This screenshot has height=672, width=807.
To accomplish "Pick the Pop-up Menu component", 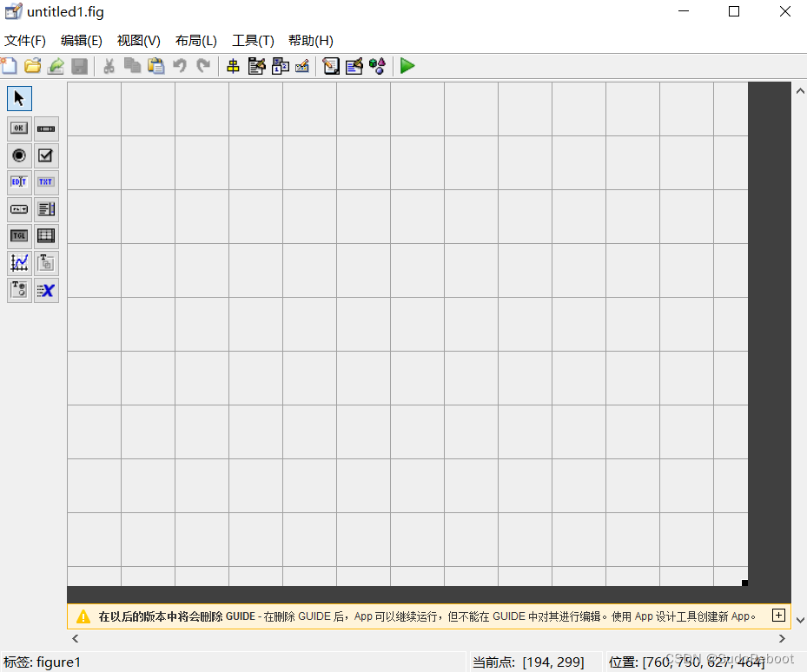I will 20,209.
